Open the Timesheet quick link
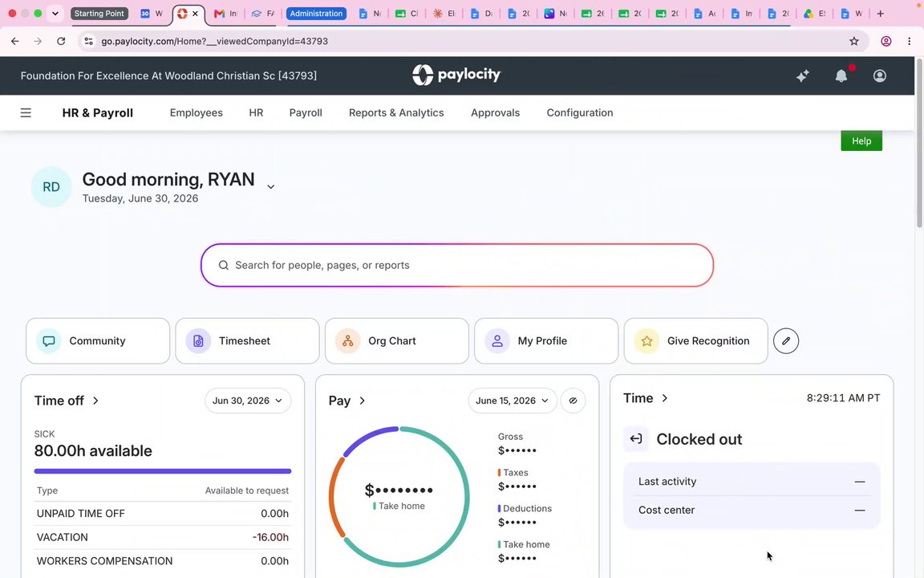 pos(248,341)
